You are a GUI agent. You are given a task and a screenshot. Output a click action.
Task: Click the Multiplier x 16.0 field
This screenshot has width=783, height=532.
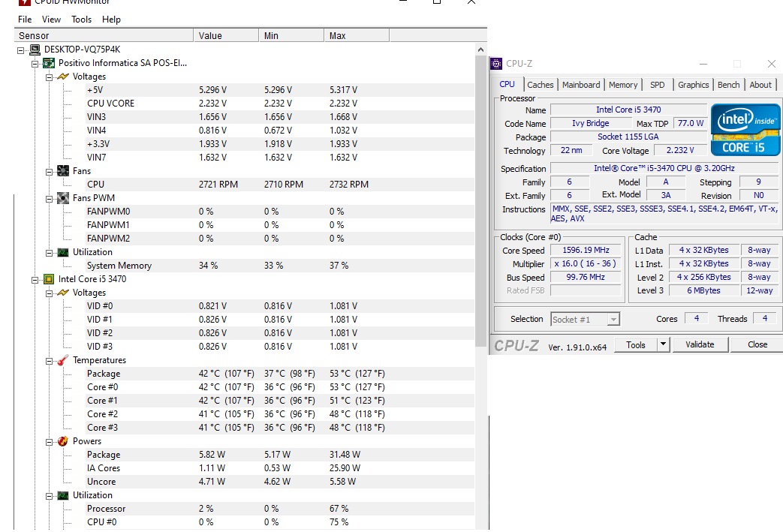586,263
